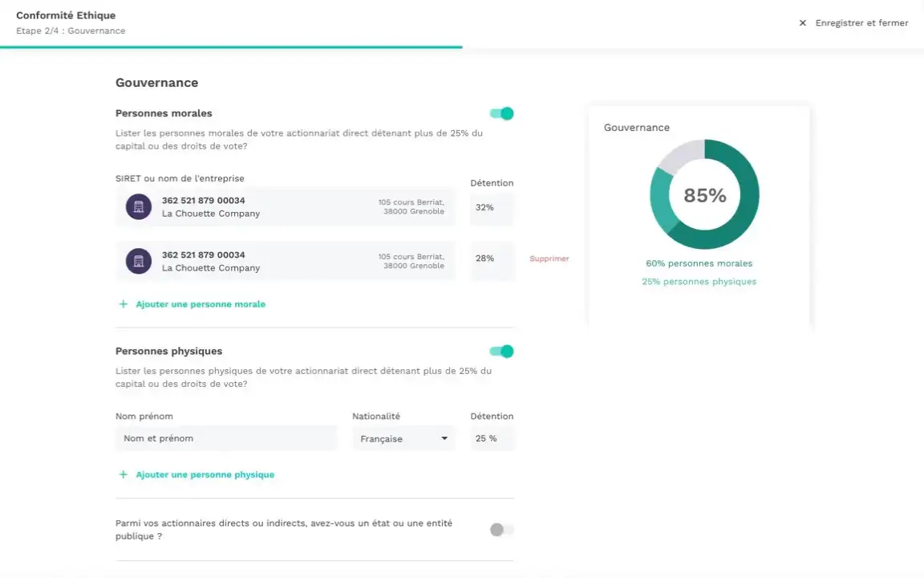The width and height of the screenshot is (924, 578).
Task: Click the plus icon beside Ajouter une personne morale
Action: pyautogui.click(x=124, y=304)
